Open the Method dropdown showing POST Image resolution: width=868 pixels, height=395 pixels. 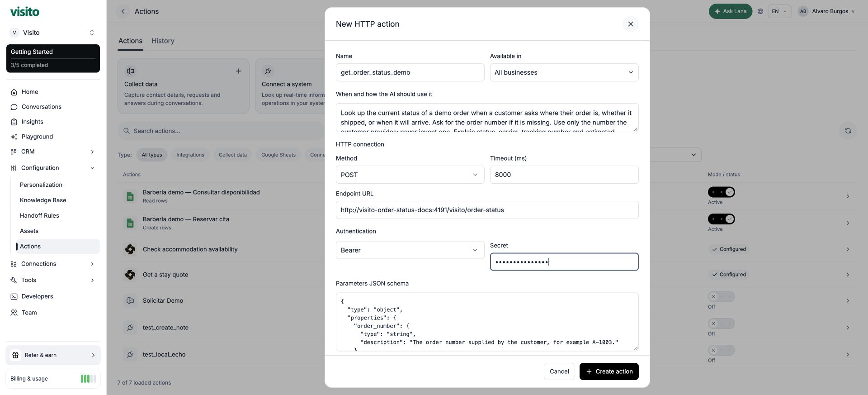pos(410,175)
